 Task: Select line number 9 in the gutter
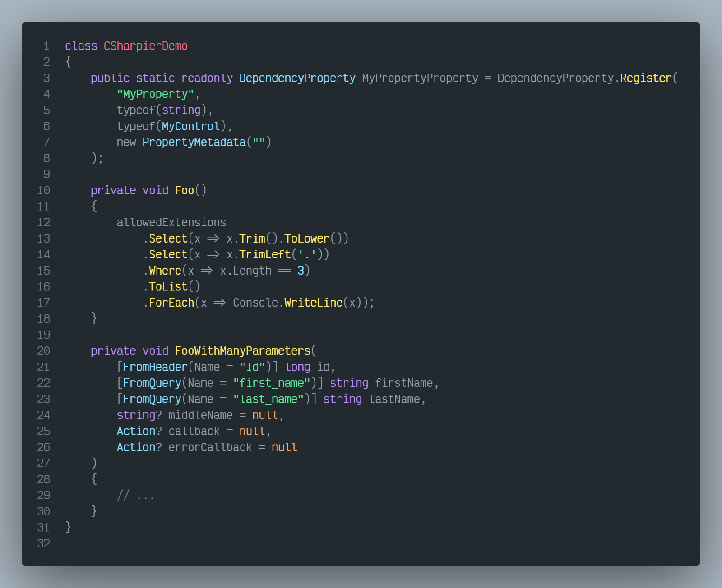point(46,175)
